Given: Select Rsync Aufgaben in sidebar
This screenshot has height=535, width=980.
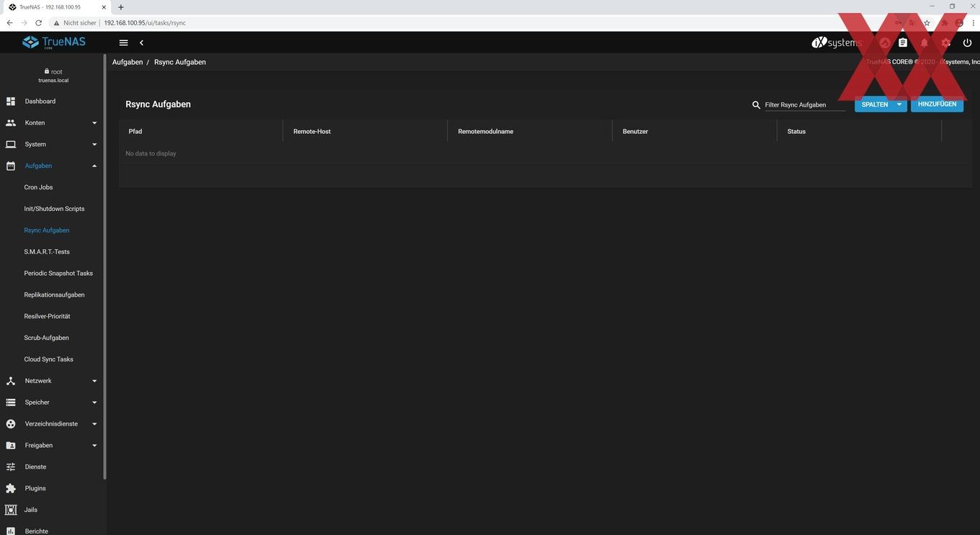Looking at the screenshot, I should [47, 230].
